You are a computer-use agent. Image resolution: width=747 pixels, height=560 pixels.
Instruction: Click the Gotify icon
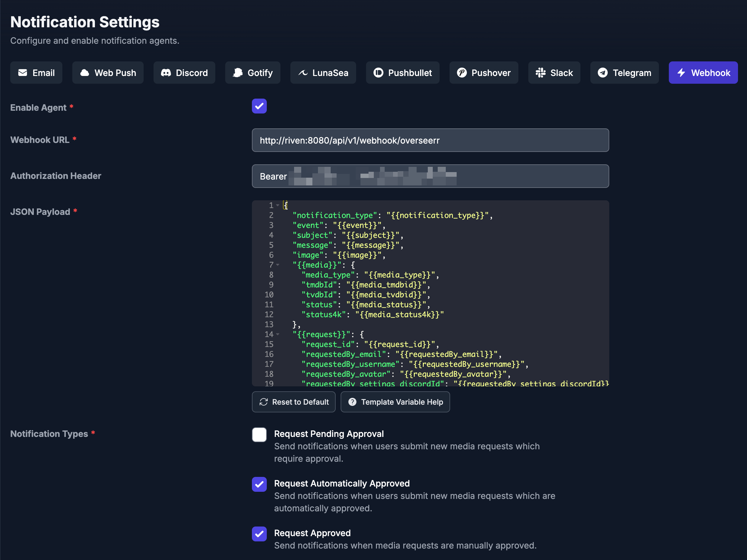(x=238, y=73)
